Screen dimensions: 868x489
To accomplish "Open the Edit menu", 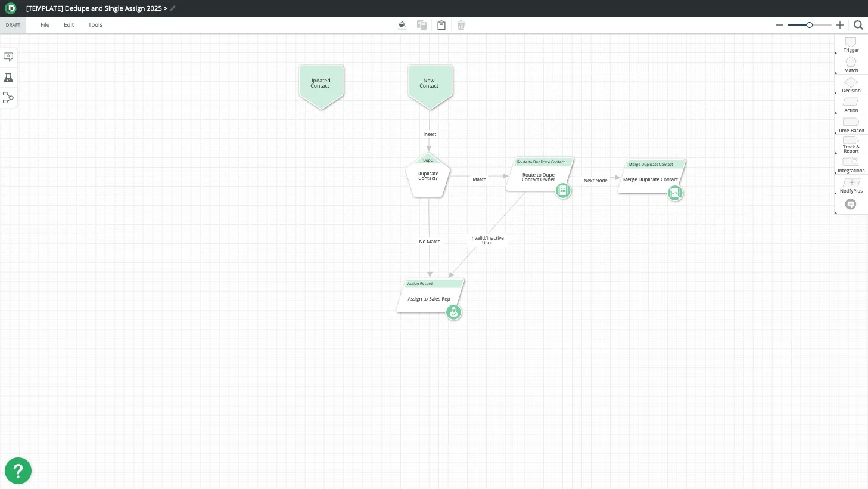I will [x=69, y=25].
